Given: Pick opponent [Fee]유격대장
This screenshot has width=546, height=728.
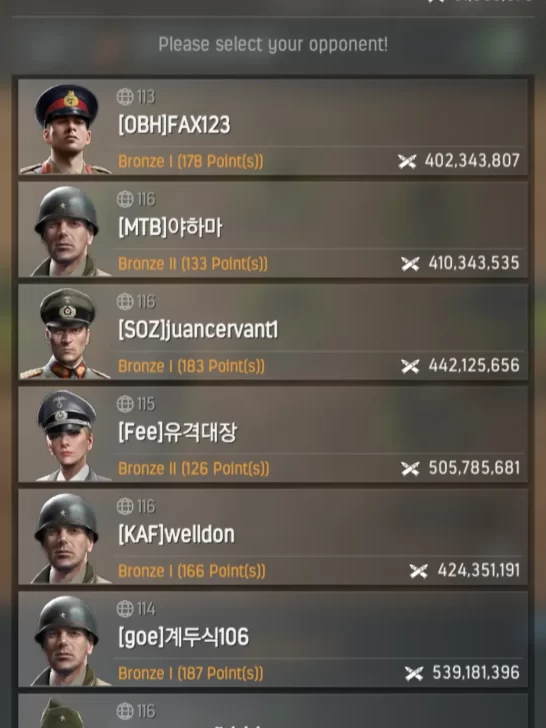Looking at the screenshot, I should click(x=273, y=434).
